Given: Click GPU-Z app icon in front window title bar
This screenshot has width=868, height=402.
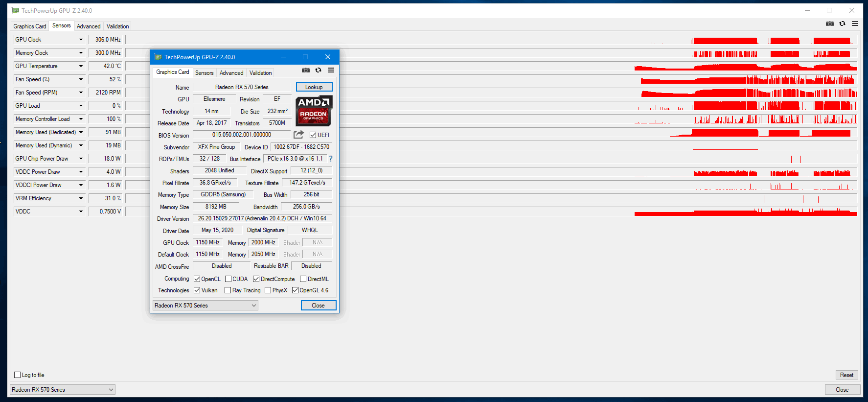Looking at the screenshot, I should (x=158, y=57).
